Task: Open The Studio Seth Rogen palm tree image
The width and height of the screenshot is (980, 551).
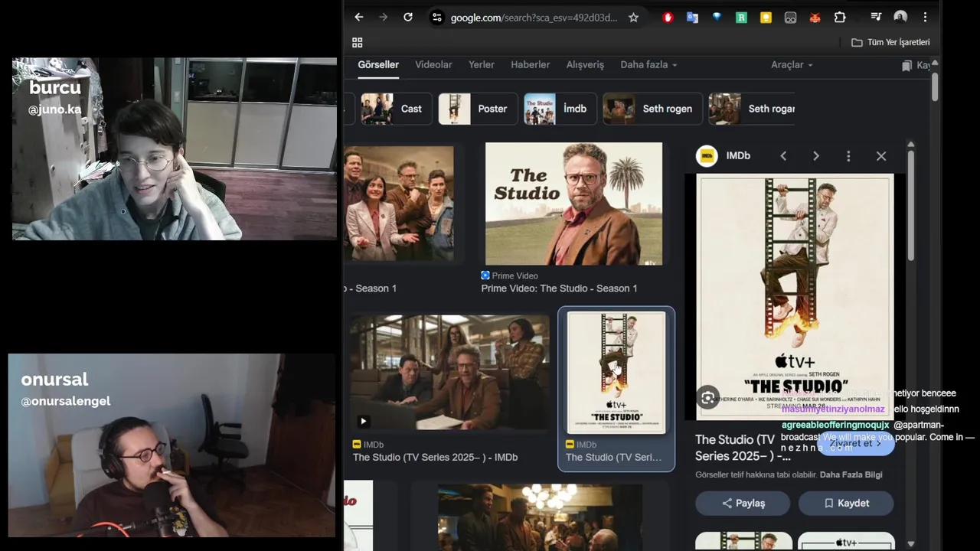Action: (x=573, y=204)
